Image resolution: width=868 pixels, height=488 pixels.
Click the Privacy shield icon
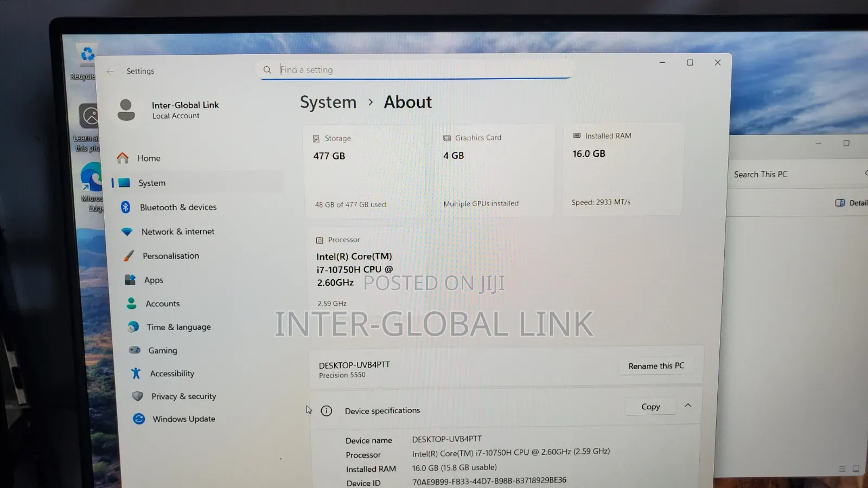(x=138, y=396)
